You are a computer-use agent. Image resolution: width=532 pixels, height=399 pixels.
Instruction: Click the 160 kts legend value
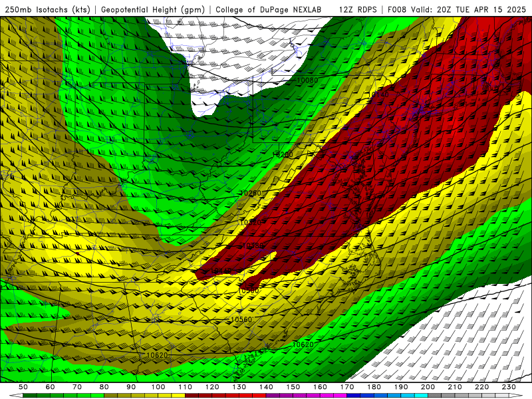point(320,387)
